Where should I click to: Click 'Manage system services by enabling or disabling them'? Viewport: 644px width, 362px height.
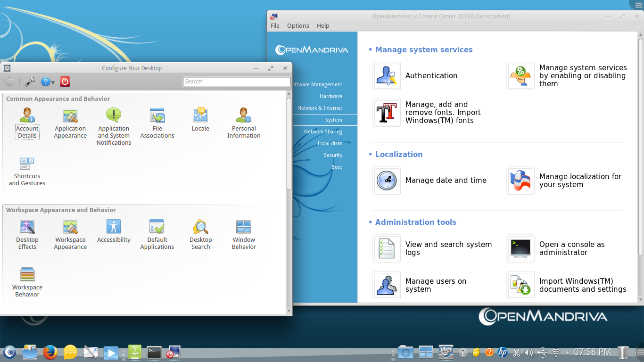[x=583, y=76]
